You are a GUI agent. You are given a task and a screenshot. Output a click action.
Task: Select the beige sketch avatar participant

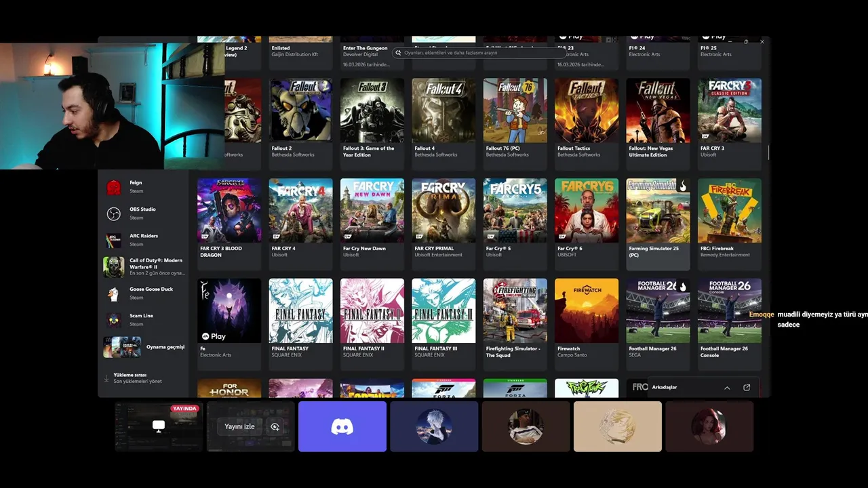pyautogui.click(x=617, y=426)
